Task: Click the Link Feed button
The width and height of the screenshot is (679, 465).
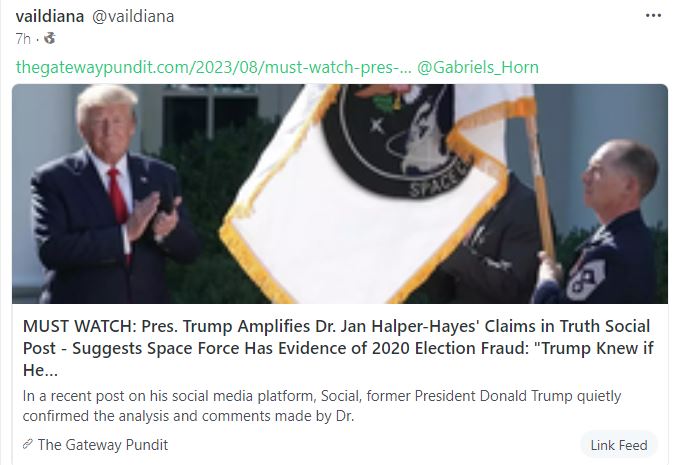Action: tap(619, 445)
